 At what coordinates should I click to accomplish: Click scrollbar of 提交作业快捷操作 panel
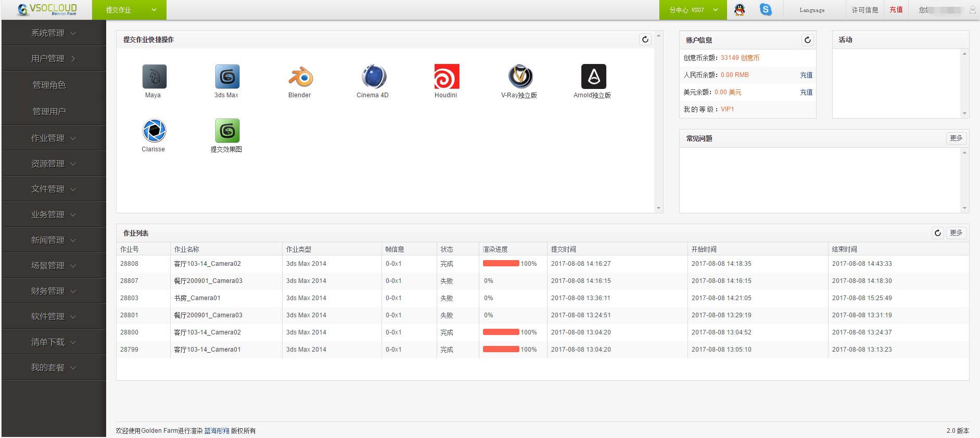658,122
